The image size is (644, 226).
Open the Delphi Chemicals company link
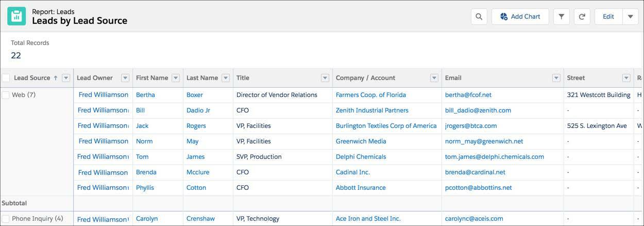pyautogui.click(x=361, y=157)
